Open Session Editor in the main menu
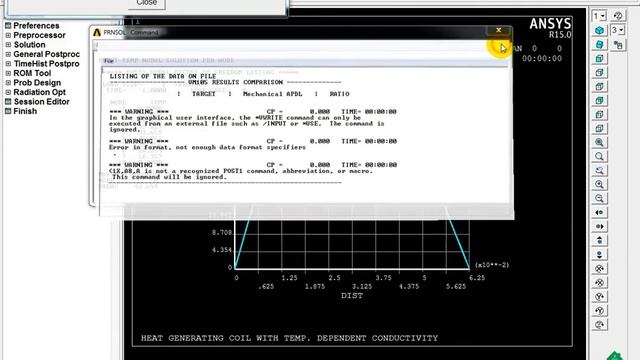 tap(41, 102)
